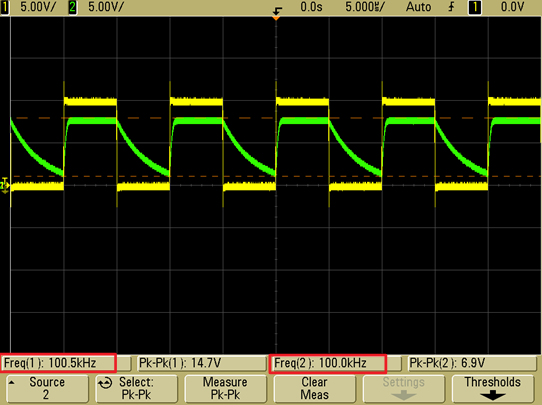Click the green channel 2 indicator badge
Image resolution: width=542 pixels, height=405 pixels.
point(72,7)
